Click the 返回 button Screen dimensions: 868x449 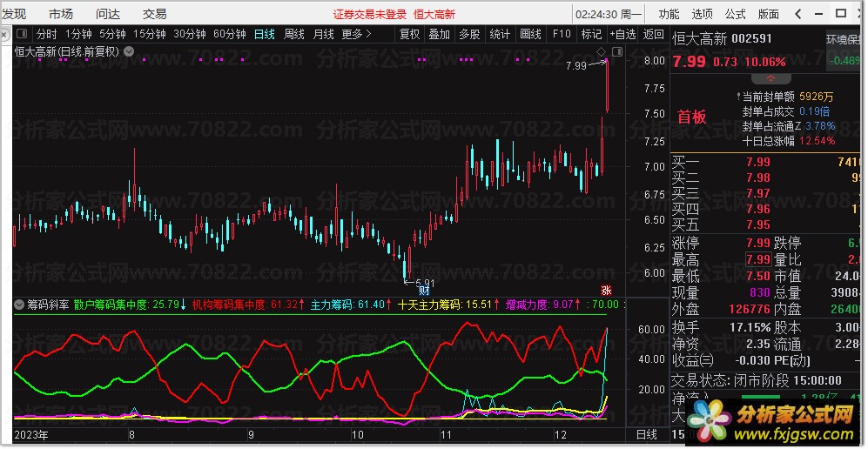[x=654, y=34]
